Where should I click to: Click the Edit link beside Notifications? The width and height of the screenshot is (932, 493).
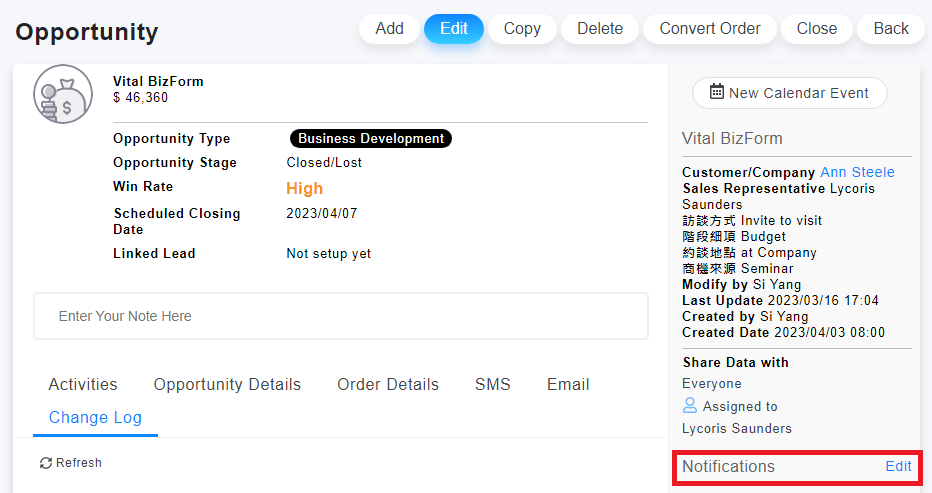pyautogui.click(x=898, y=466)
